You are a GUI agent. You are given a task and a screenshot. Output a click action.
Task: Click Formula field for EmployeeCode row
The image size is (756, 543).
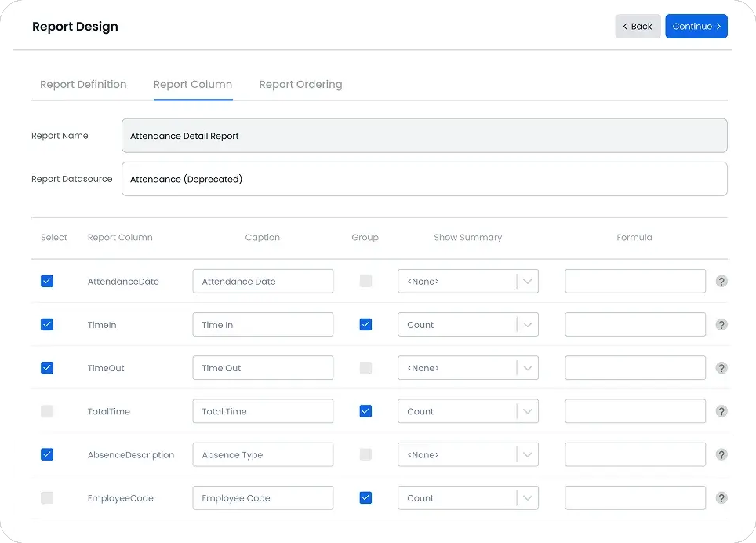635,498
